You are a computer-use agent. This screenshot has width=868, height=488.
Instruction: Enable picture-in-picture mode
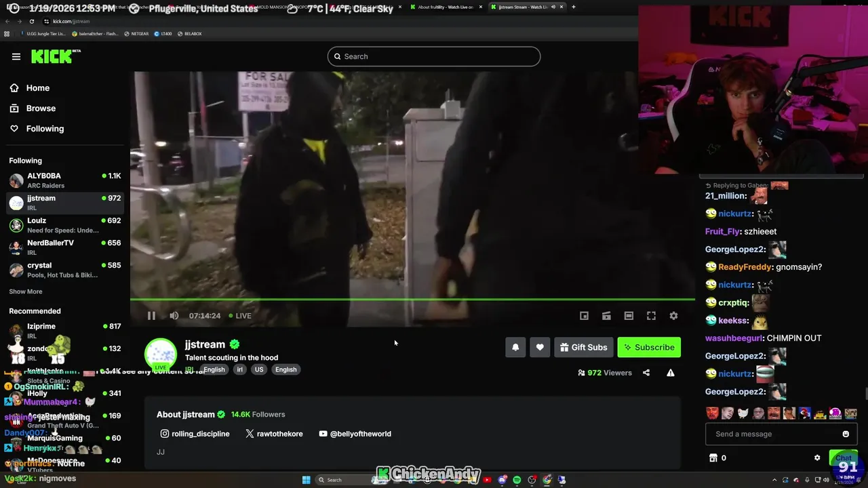click(x=584, y=316)
